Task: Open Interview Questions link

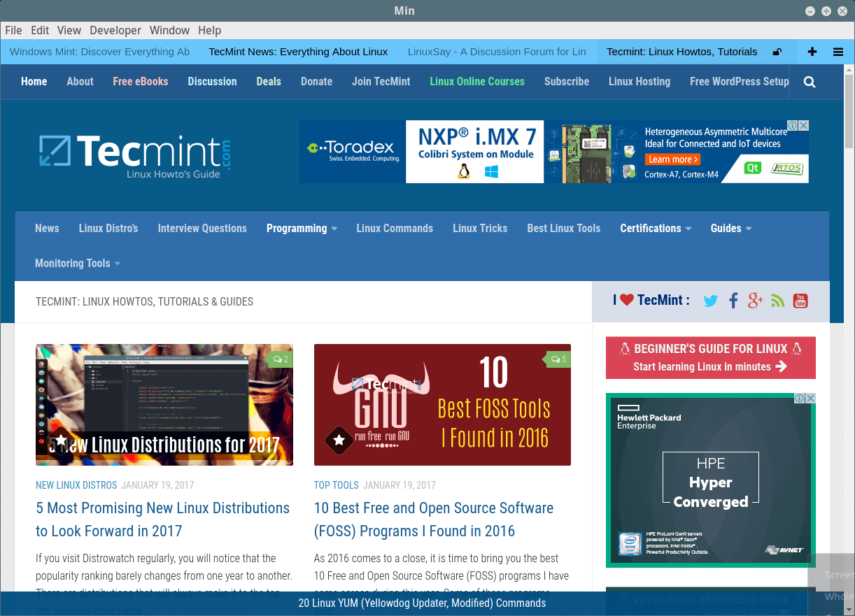Action: click(x=202, y=229)
